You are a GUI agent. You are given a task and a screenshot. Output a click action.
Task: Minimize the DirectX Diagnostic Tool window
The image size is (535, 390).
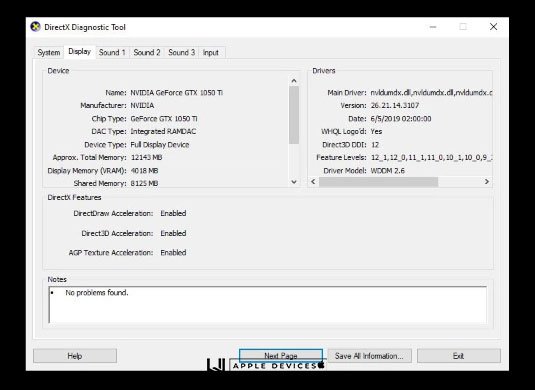click(433, 27)
